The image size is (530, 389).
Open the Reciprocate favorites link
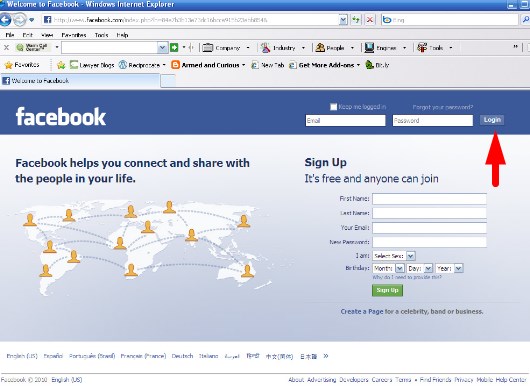[x=142, y=65]
